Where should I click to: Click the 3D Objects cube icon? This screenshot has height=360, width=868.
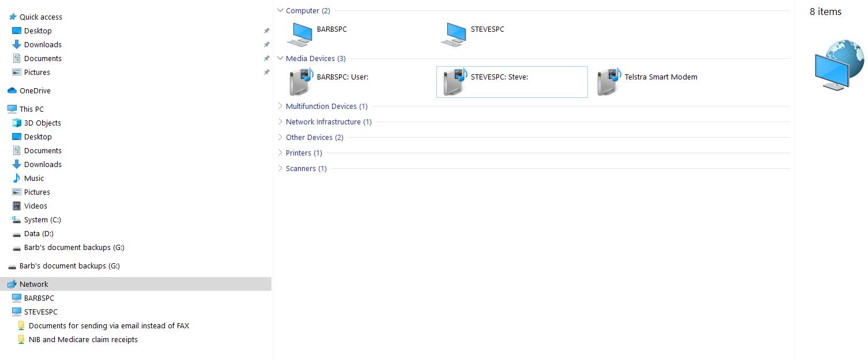[17, 123]
